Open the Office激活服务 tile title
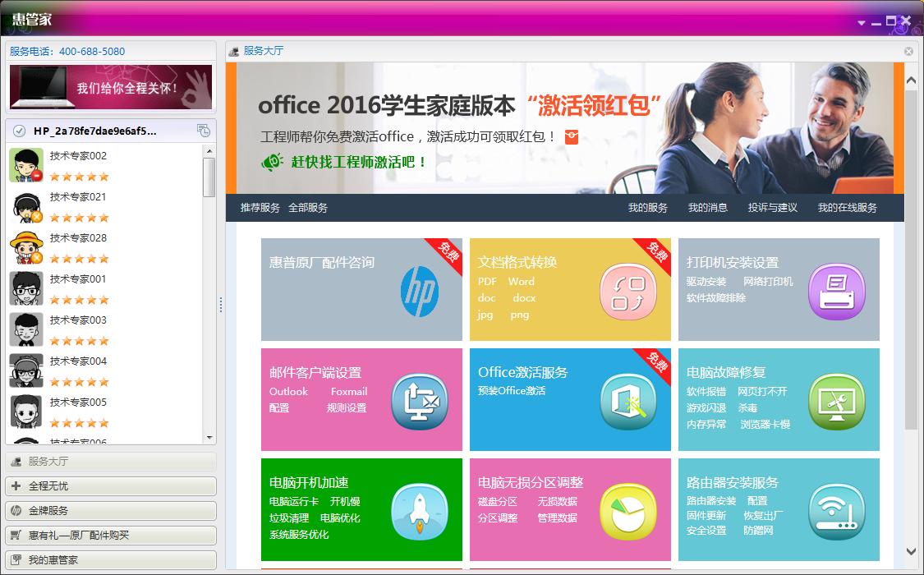Screen dimensions: 924x575 click(522, 372)
